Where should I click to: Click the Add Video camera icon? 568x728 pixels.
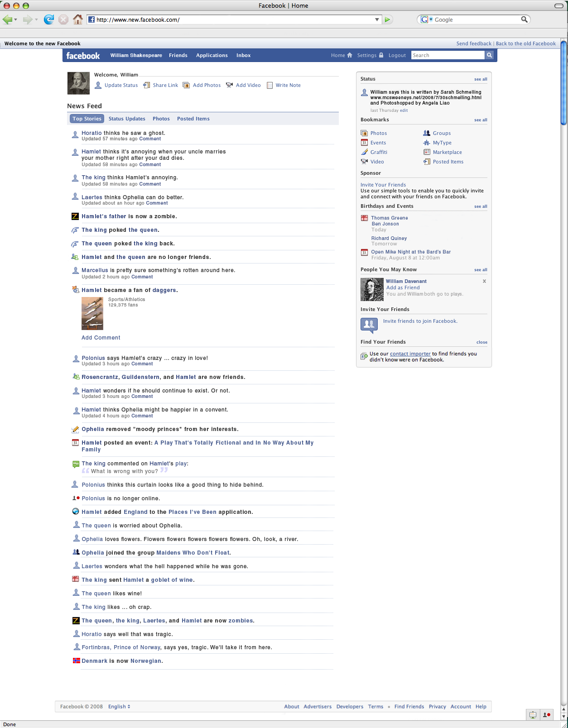229,85
